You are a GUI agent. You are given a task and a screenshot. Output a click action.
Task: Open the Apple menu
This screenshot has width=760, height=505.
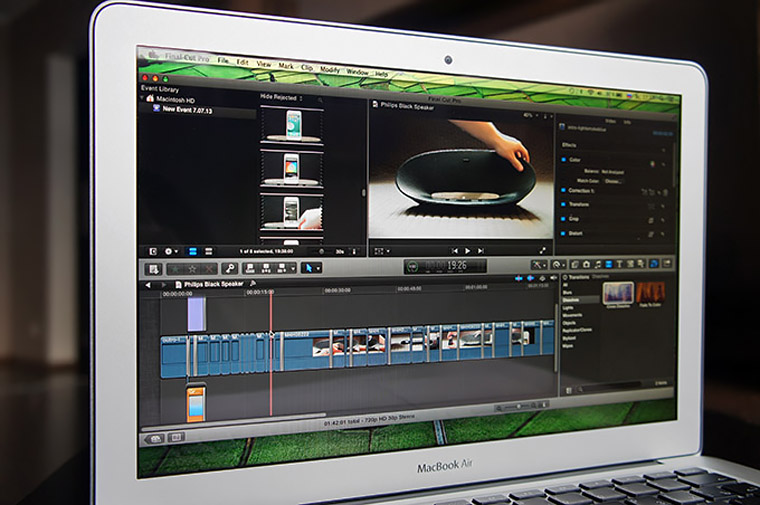coord(153,55)
